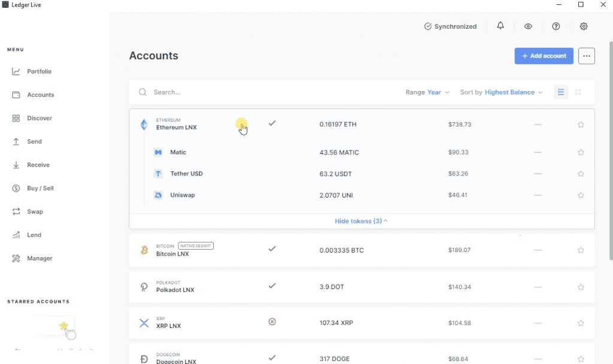Click the 0.003335 BTC balance
613x364 pixels.
(x=341, y=250)
